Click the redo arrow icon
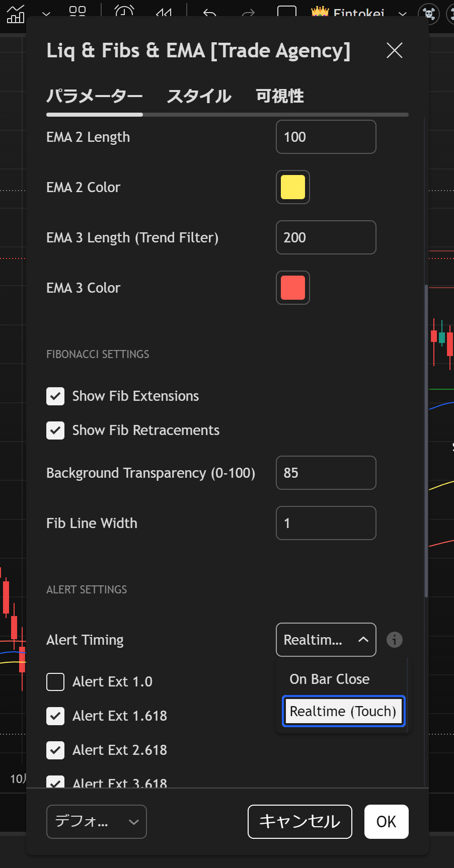Screen dimensions: 454x868 point(248,13)
